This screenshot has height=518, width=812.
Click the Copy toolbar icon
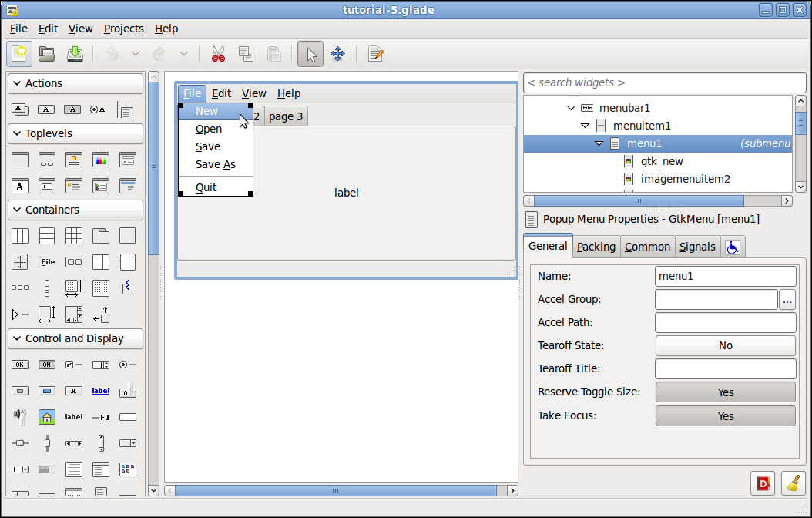(x=246, y=54)
